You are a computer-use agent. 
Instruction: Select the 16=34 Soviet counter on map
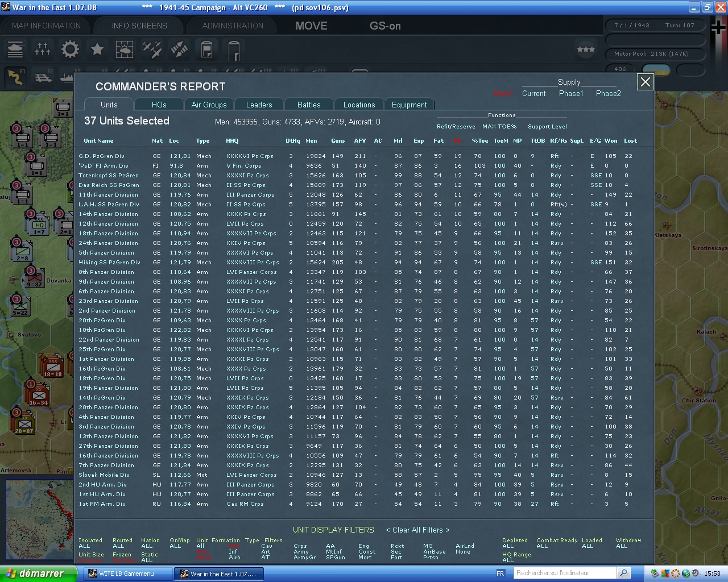point(39,395)
